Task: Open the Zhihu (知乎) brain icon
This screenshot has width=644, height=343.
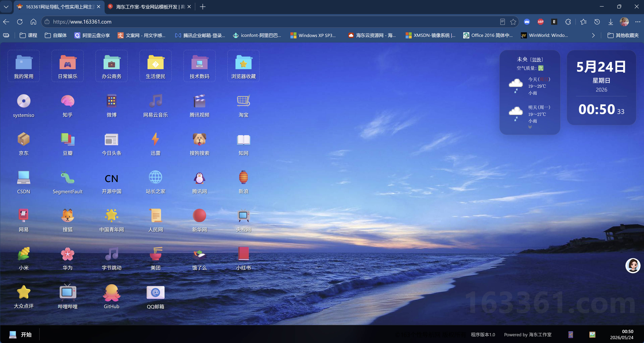Action: click(x=68, y=101)
